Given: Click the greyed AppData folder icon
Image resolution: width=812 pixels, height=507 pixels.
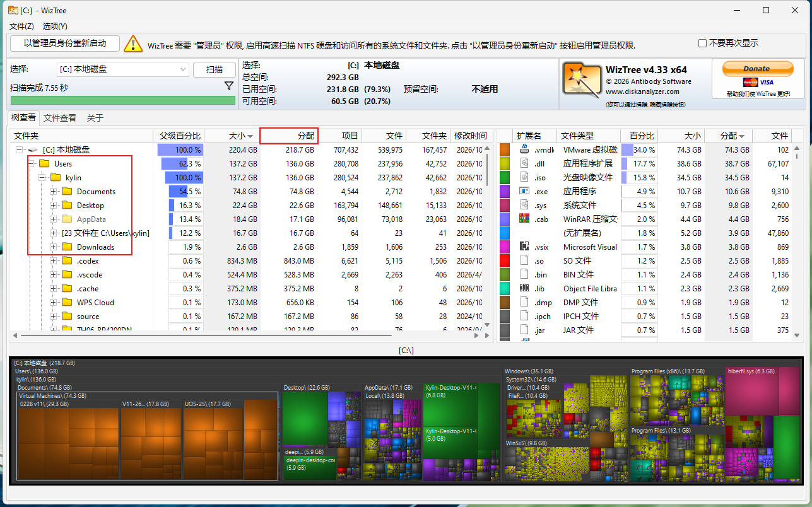Looking at the screenshot, I should [67, 219].
